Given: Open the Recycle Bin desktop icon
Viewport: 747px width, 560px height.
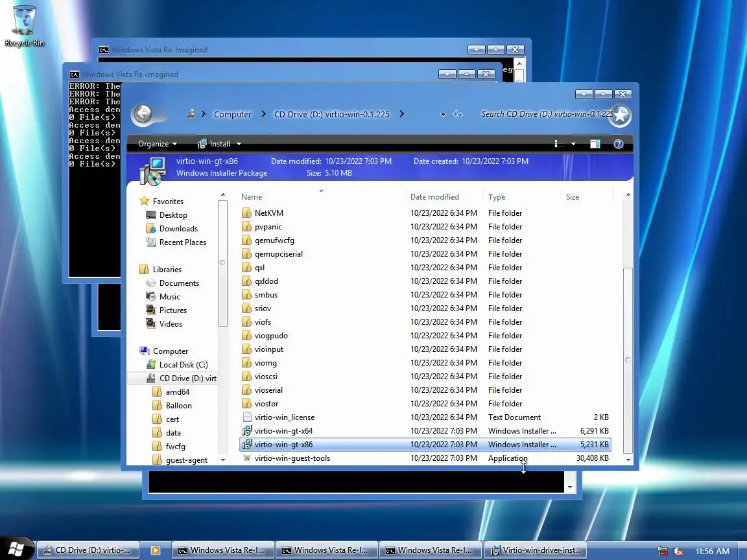Looking at the screenshot, I should [24, 26].
